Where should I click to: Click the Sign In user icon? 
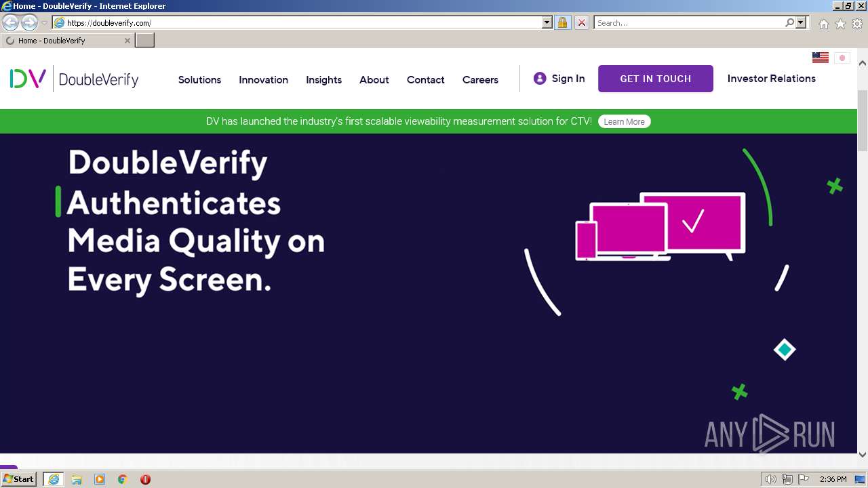click(540, 79)
